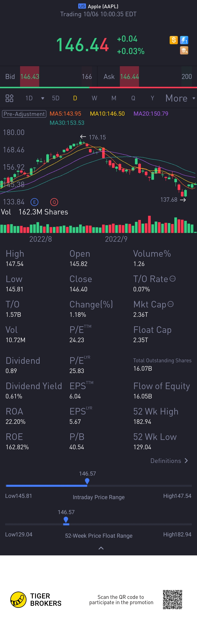The image size is (197, 644).
Task: Select the W weekly chart tab
Action: point(94,98)
